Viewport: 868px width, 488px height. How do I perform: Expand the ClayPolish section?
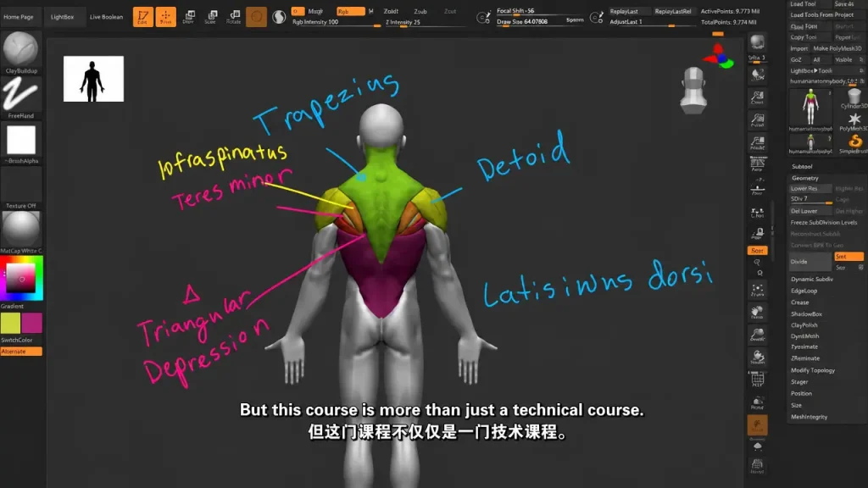pyautogui.click(x=804, y=325)
